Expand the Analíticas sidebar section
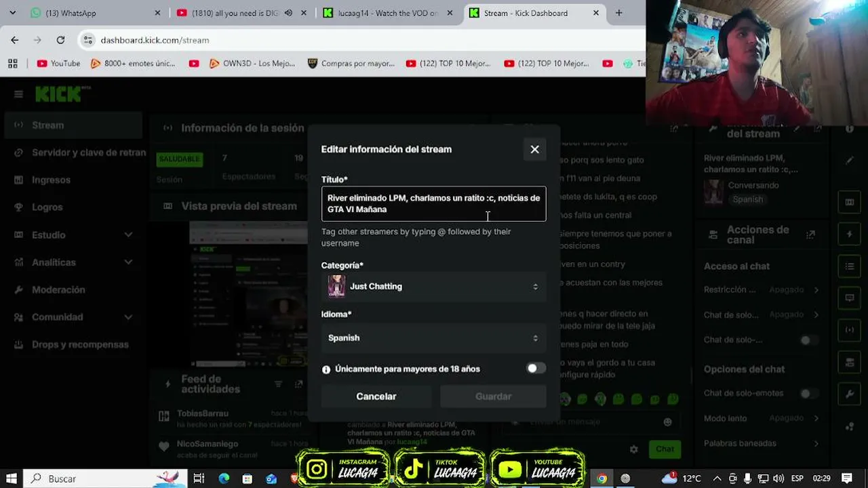The image size is (868, 488). [x=73, y=262]
